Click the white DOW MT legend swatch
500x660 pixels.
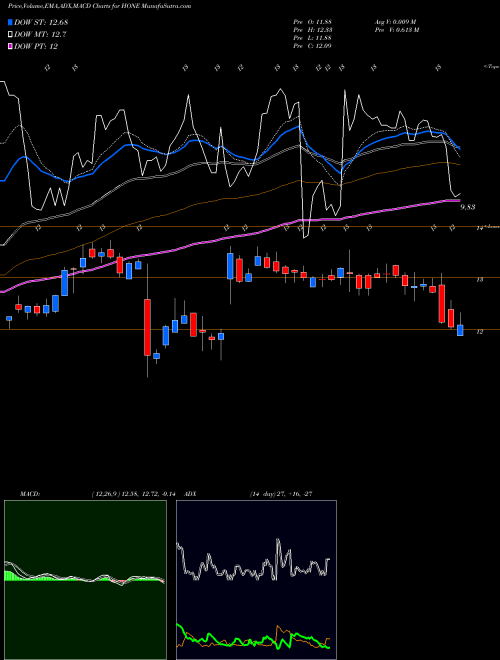click(11, 35)
